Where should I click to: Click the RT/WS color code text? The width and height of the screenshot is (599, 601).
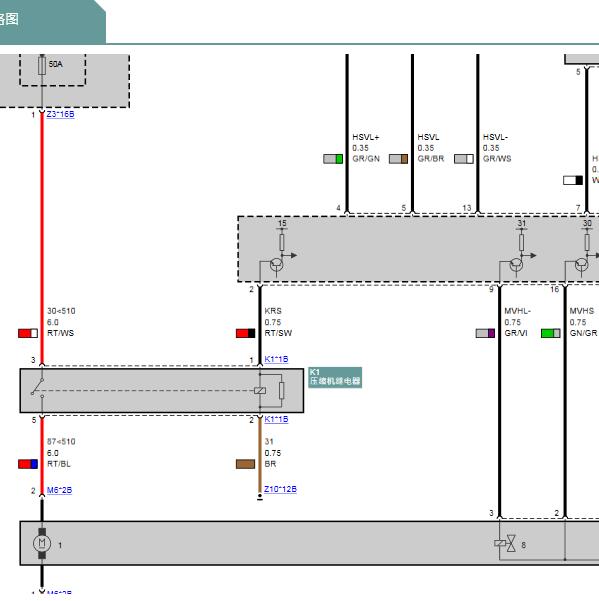pyautogui.click(x=61, y=333)
